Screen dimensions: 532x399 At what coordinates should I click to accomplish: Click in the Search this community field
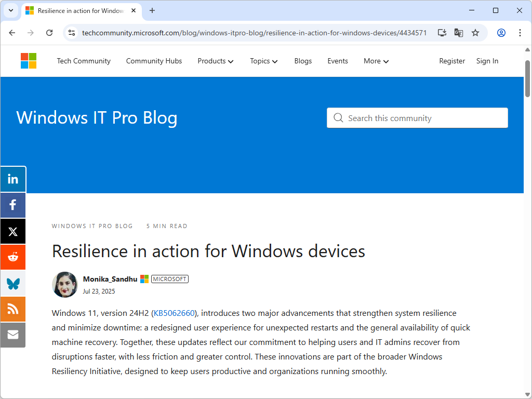tap(417, 118)
